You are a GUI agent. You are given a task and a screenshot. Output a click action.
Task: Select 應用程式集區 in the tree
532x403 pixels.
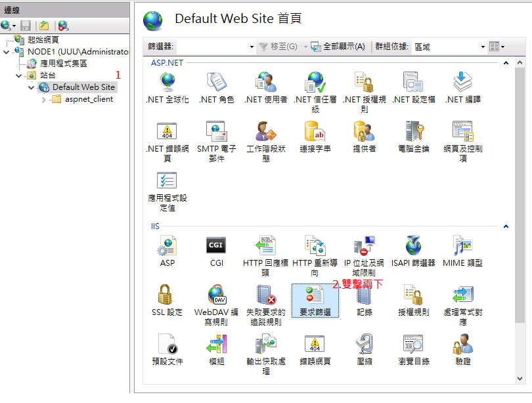[64, 64]
